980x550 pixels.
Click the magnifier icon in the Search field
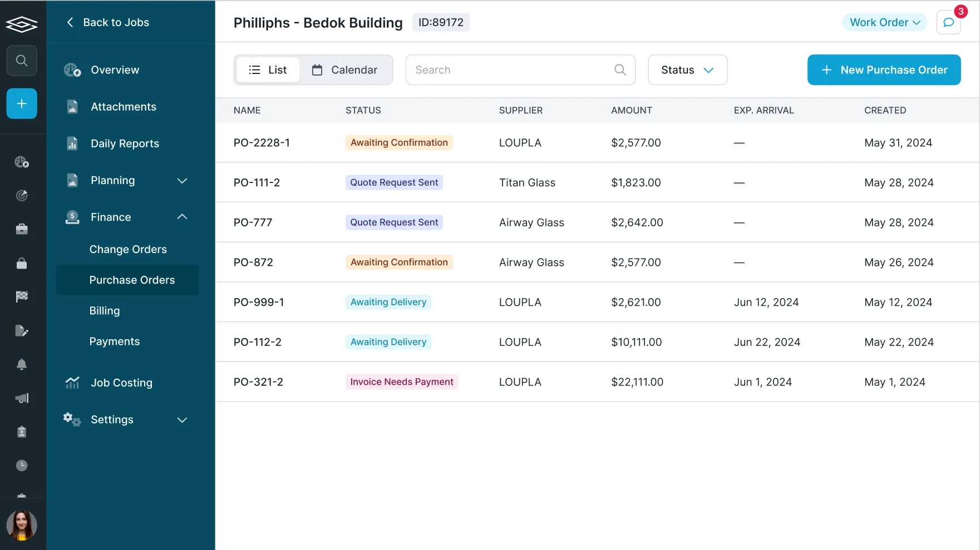620,70
